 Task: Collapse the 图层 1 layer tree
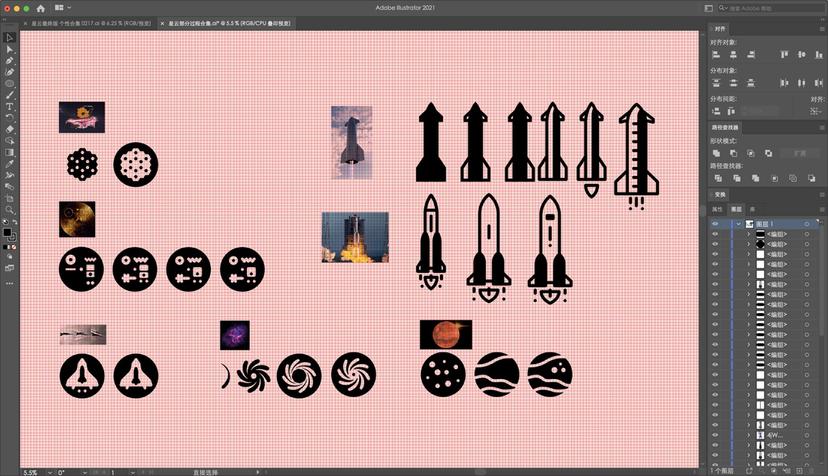(738, 223)
